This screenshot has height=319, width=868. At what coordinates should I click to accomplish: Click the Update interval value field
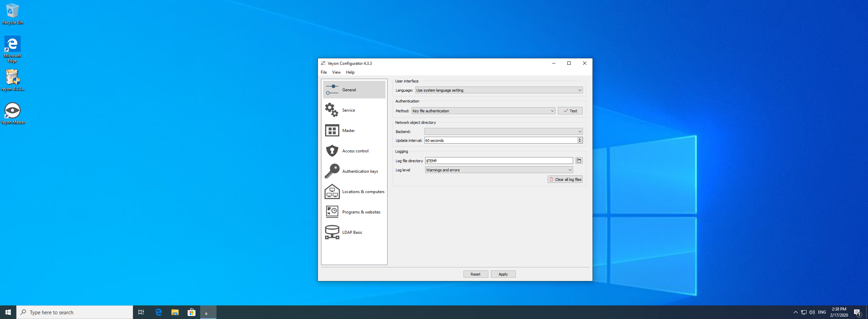pos(501,140)
